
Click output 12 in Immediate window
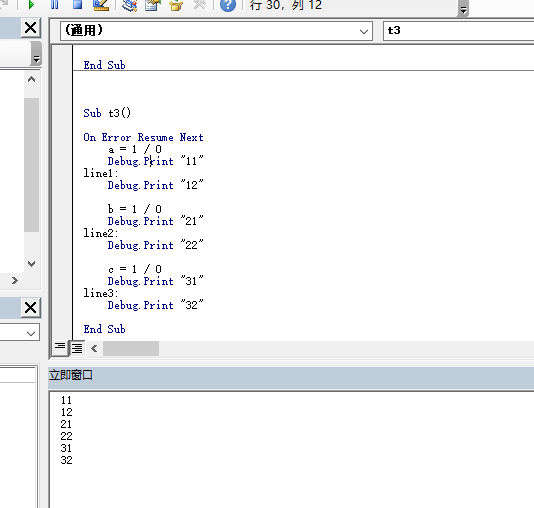[x=66, y=412]
